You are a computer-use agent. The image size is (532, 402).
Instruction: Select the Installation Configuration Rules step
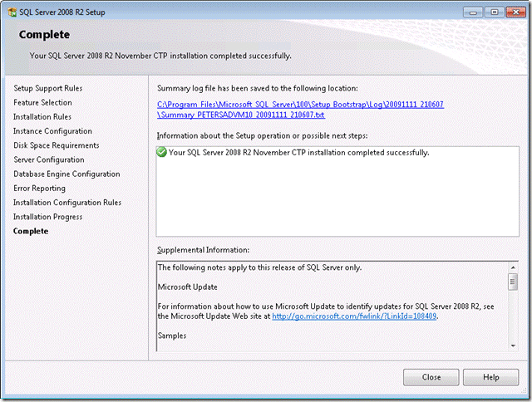(67, 203)
